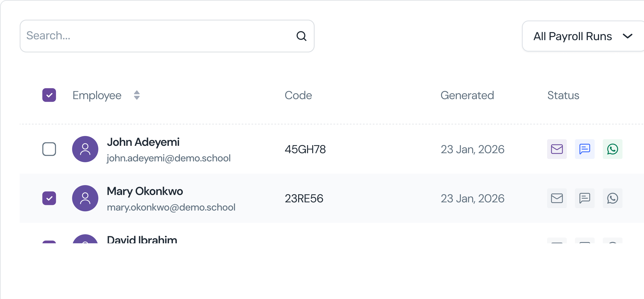This screenshot has height=299, width=644.
Task: Click the Employee column header
Action: [97, 95]
